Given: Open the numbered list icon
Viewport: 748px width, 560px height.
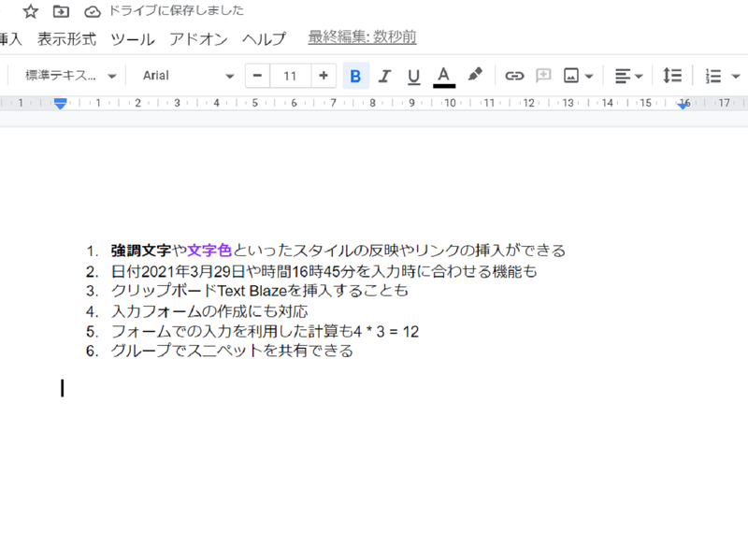Looking at the screenshot, I should coord(713,75).
